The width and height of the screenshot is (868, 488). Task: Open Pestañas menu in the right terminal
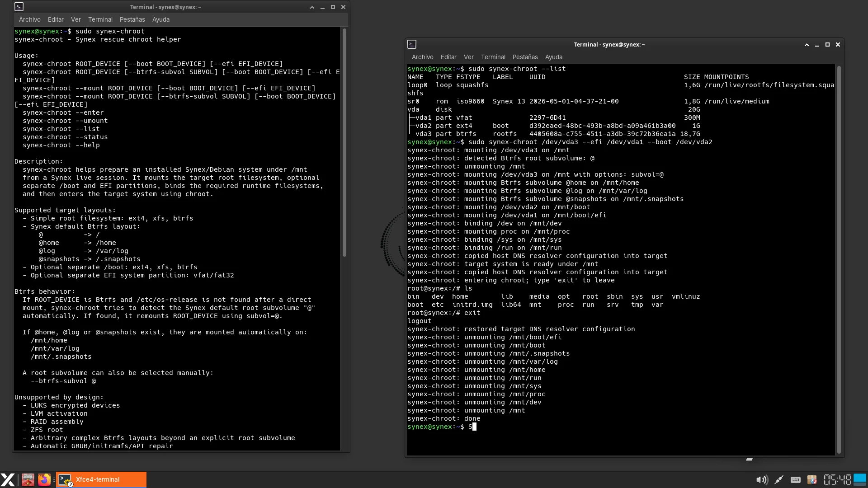[x=525, y=57]
